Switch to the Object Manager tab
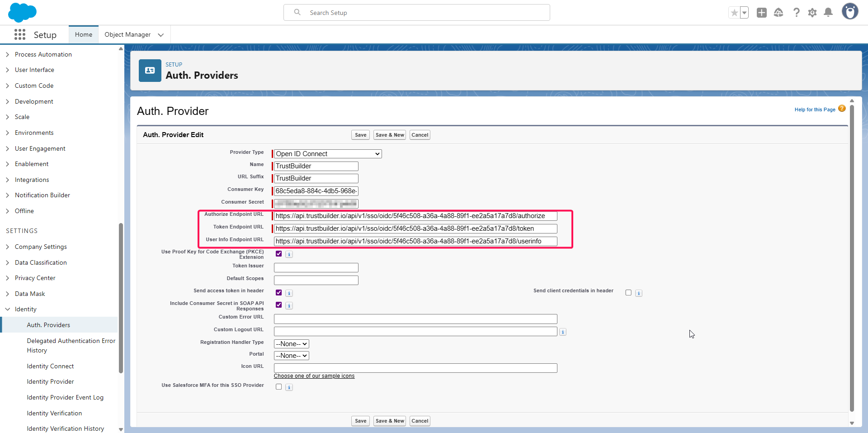Image resolution: width=868 pixels, height=433 pixels. point(127,35)
